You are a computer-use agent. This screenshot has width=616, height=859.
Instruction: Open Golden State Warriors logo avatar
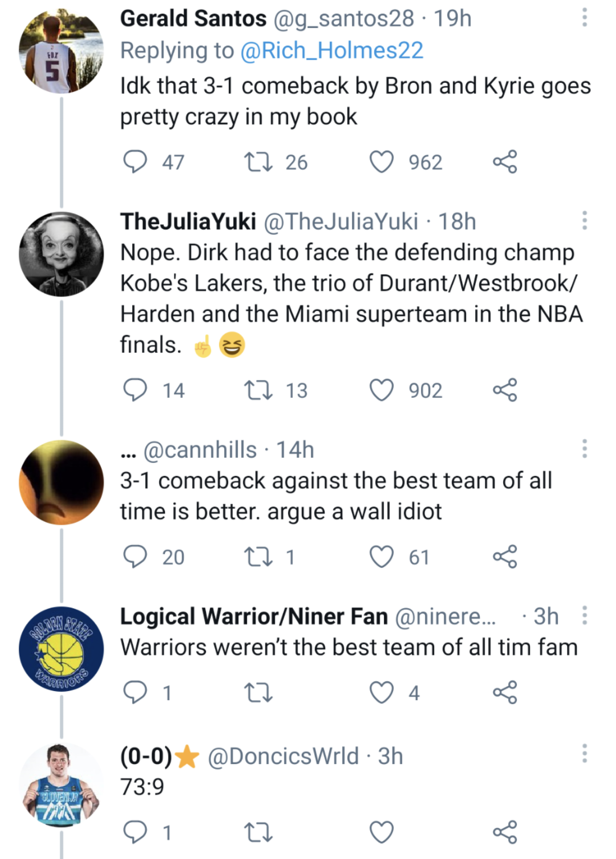click(61, 648)
